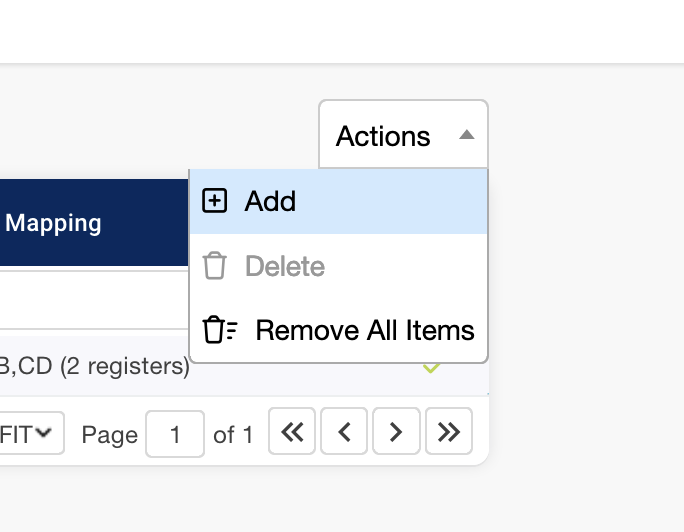The image size is (684, 532).
Task: Go to the previous page arrow
Action: pyautogui.click(x=344, y=432)
